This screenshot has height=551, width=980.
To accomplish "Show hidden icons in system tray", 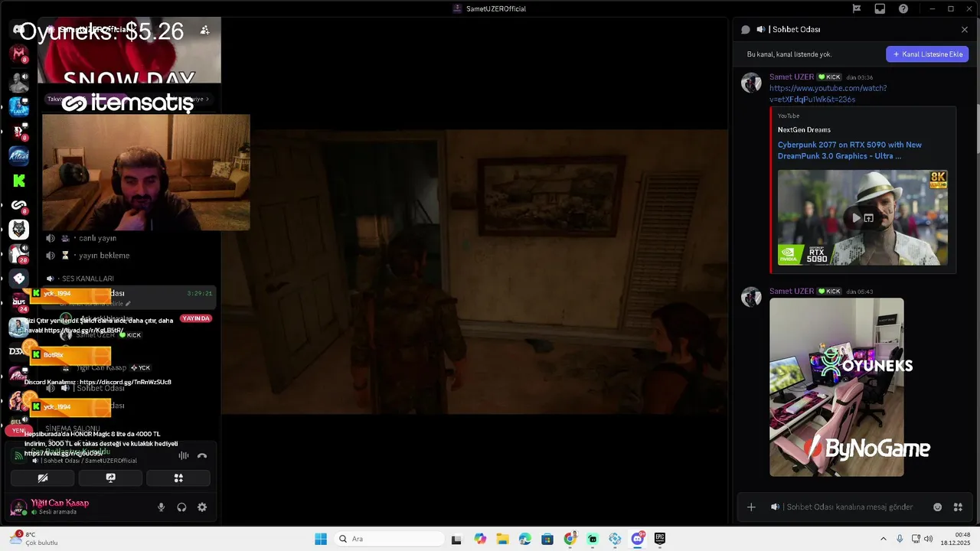I will click(x=883, y=539).
